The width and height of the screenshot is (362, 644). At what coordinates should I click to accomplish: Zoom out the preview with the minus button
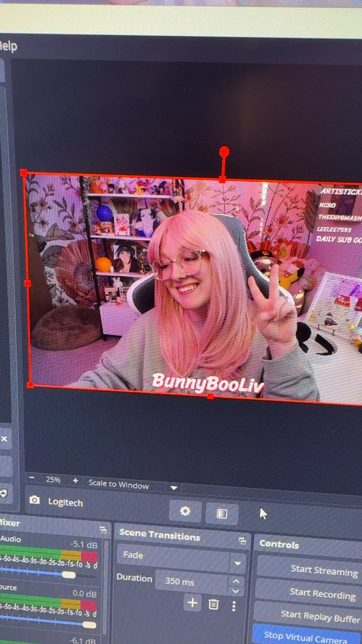pyautogui.click(x=32, y=479)
